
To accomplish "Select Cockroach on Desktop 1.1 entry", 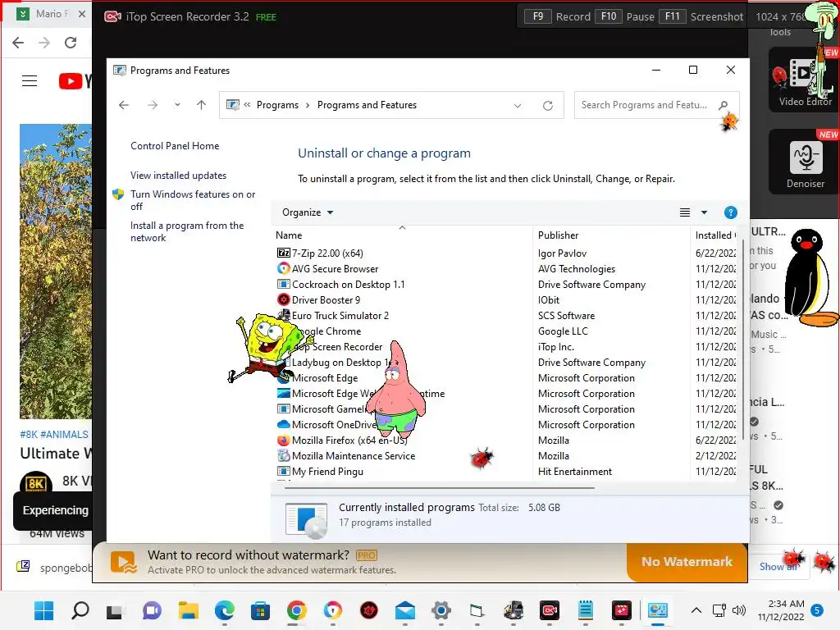I will coord(348,285).
